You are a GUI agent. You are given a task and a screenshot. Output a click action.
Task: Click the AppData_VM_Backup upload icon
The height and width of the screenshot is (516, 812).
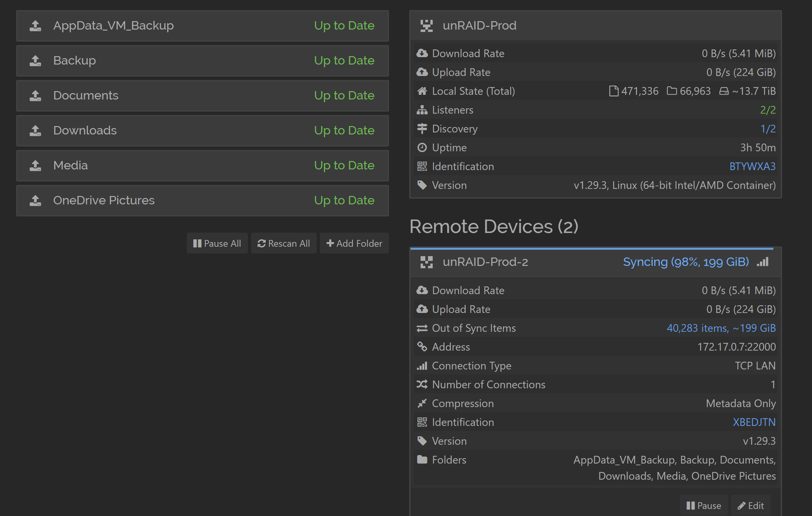35,26
